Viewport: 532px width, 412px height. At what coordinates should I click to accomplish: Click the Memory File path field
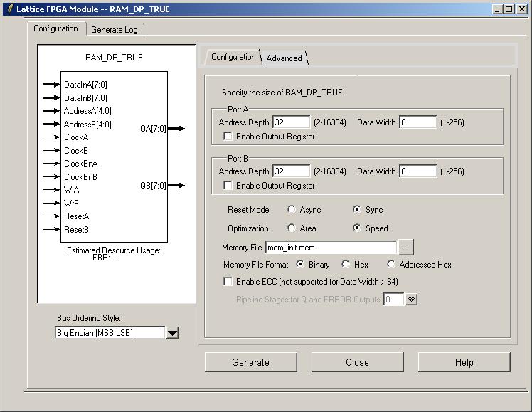coord(331,248)
